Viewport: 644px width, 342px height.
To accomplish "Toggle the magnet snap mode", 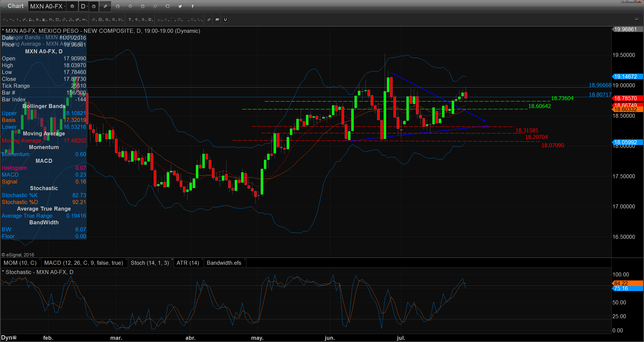I will coord(225,20).
